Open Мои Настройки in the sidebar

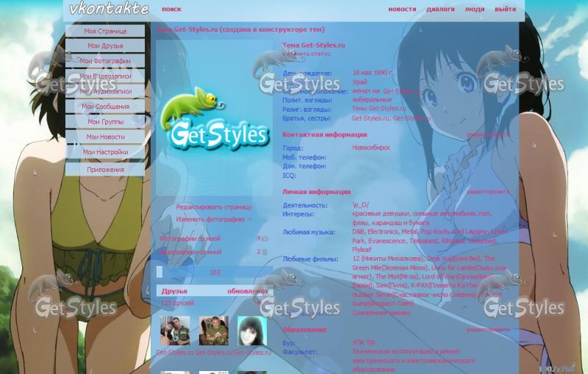105,152
